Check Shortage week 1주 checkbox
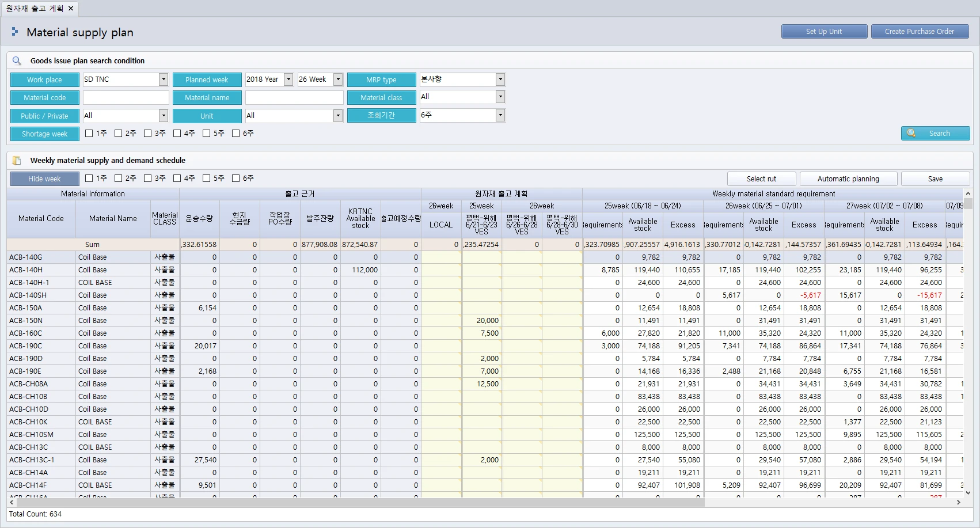The image size is (980, 528). point(89,134)
